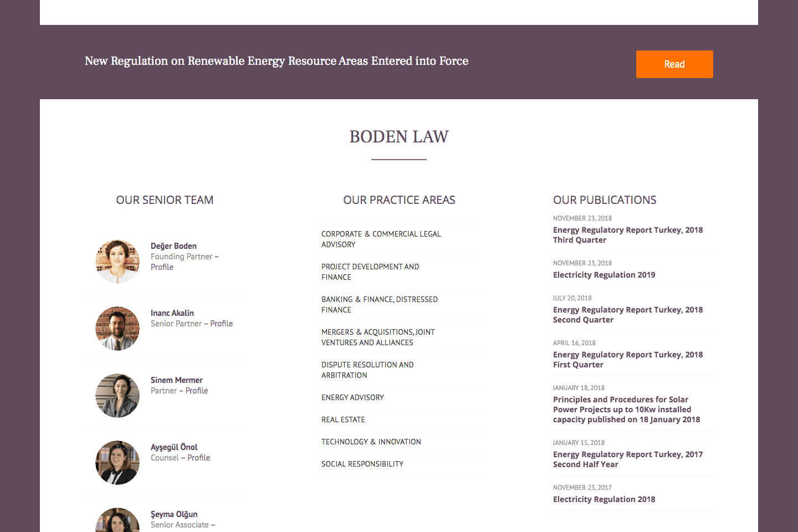This screenshot has width=798, height=532.
Task: Open the Energy Advisory practice area
Action: pyautogui.click(x=352, y=397)
